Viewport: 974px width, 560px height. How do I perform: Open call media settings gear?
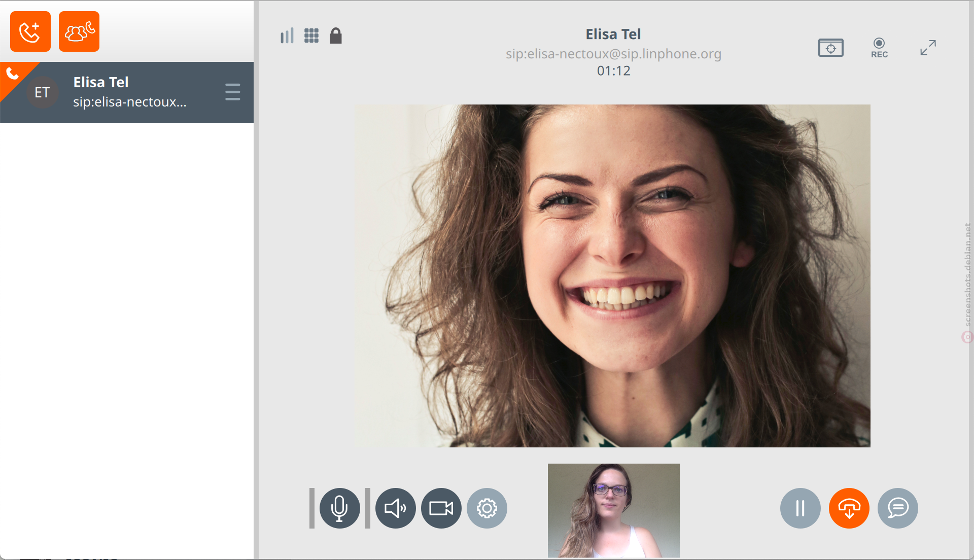click(x=486, y=508)
